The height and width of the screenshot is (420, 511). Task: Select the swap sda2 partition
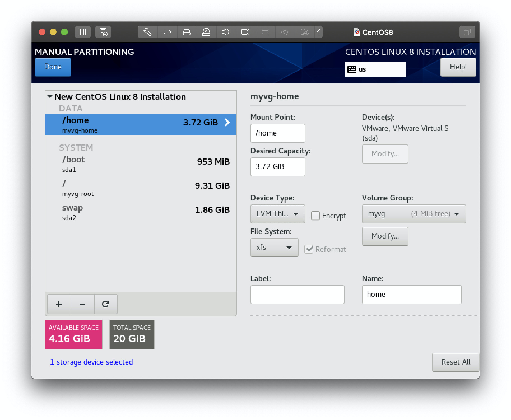pos(141,212)
